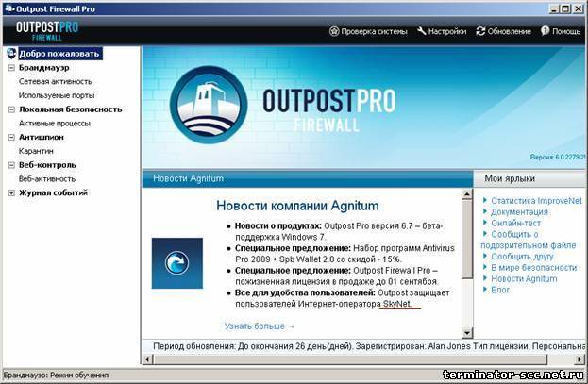This screenshot has width=588, height=384.
Task: Open the Статистика ImproveNet shortcut link
Action: click(536, 201)
